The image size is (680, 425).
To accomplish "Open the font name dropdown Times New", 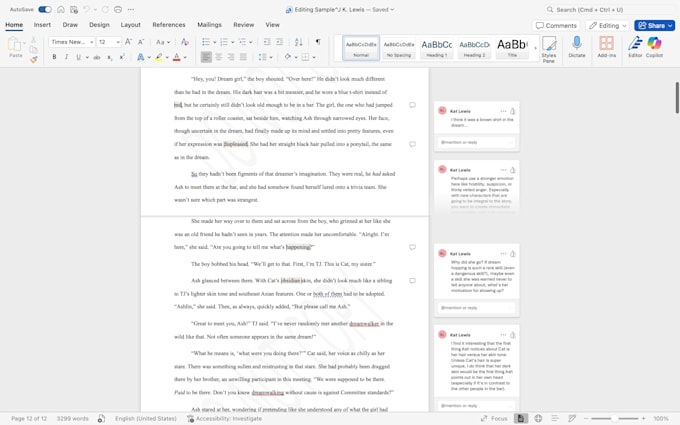I will pos(72,42).
